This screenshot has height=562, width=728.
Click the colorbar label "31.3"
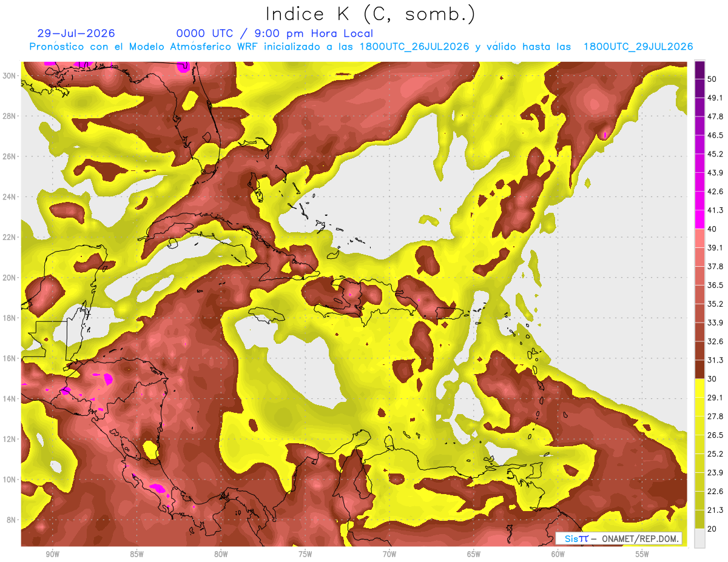coord(714,360)
